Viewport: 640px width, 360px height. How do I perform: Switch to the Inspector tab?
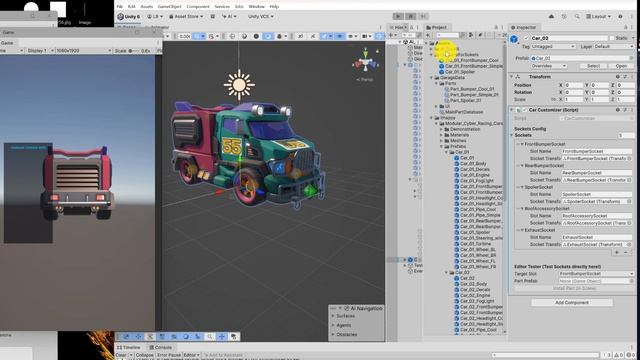(523, 27)
